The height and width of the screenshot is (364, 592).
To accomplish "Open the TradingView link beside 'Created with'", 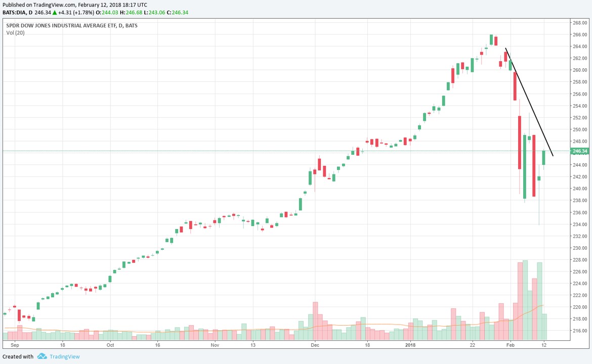I will click(64, 356).
